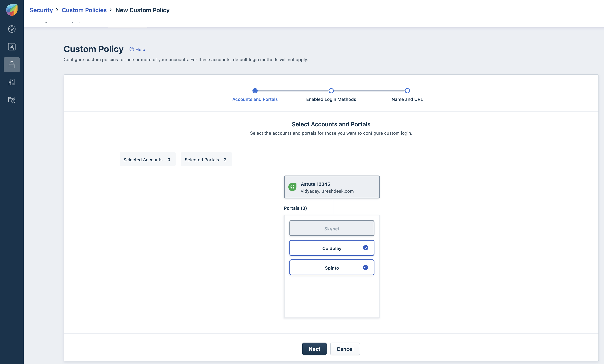Click the Freshdesk headset icon on Astute 12345
The height and width of the screenshot is (364, 604).
[x=292, y=187]
